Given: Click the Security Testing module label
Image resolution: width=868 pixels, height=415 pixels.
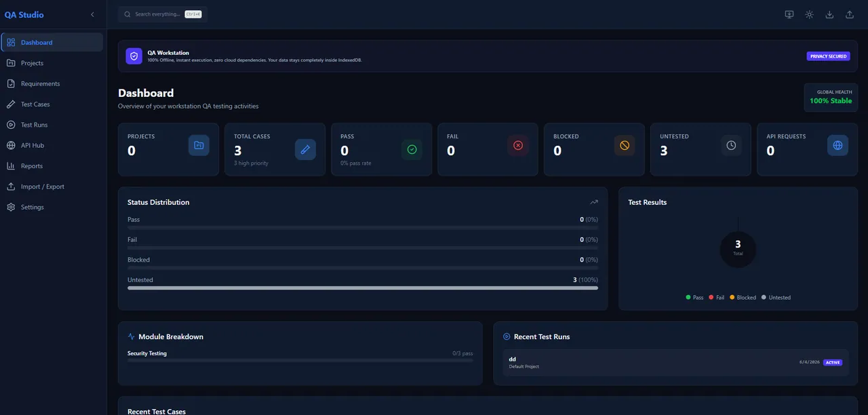Looking at the screenshot, I should 147,353.
